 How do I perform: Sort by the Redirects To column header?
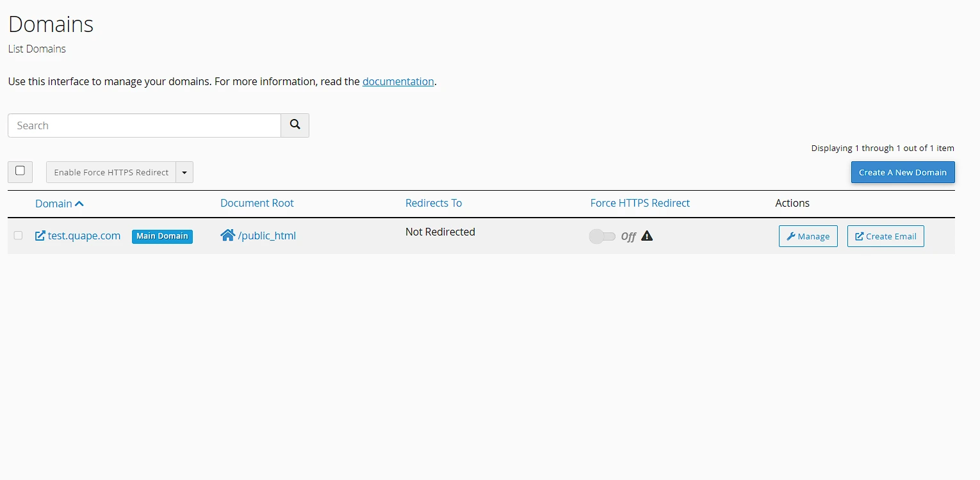point(434,203)
